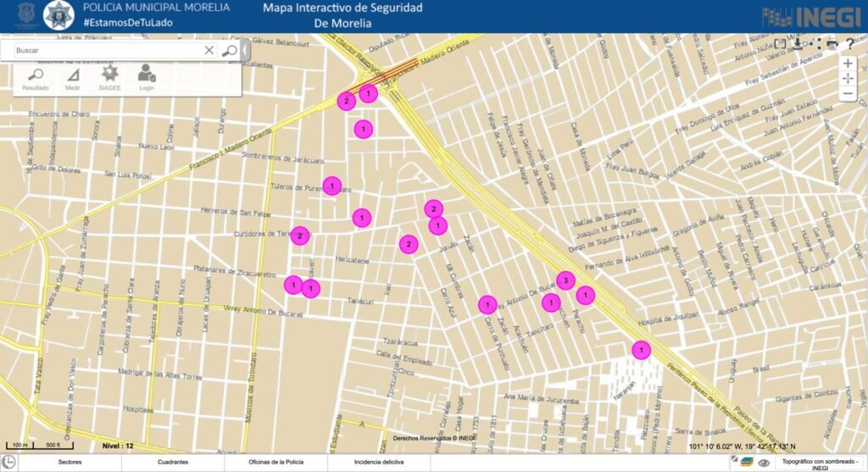Print the map with printer icon
868x472 pixels.
tap(832, 44)
